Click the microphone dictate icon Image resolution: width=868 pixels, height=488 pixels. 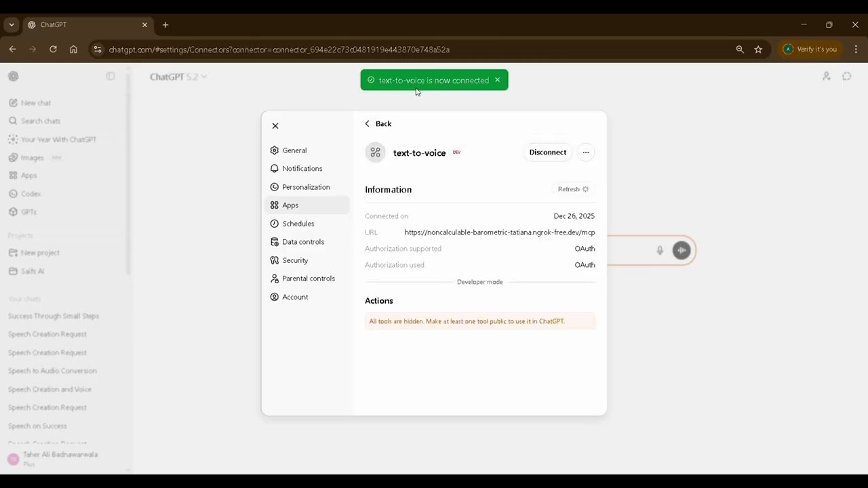click(x=660, y=250)
